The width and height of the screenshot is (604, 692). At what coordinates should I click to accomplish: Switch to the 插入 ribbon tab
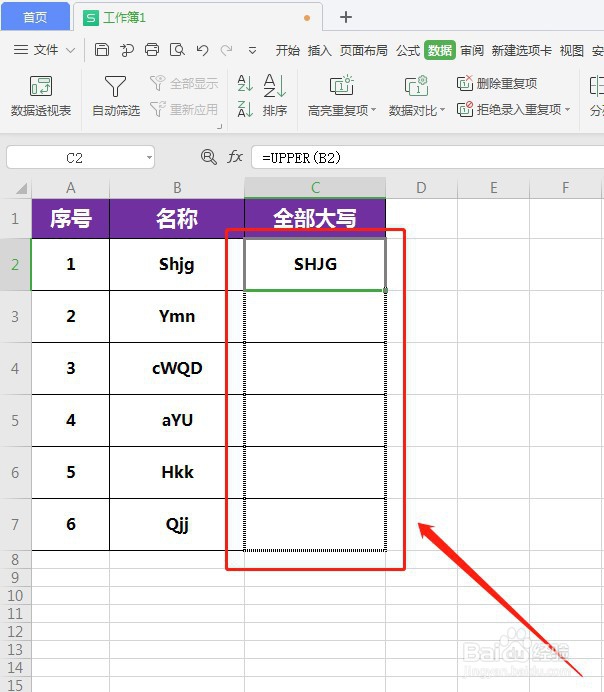[319, 51]
